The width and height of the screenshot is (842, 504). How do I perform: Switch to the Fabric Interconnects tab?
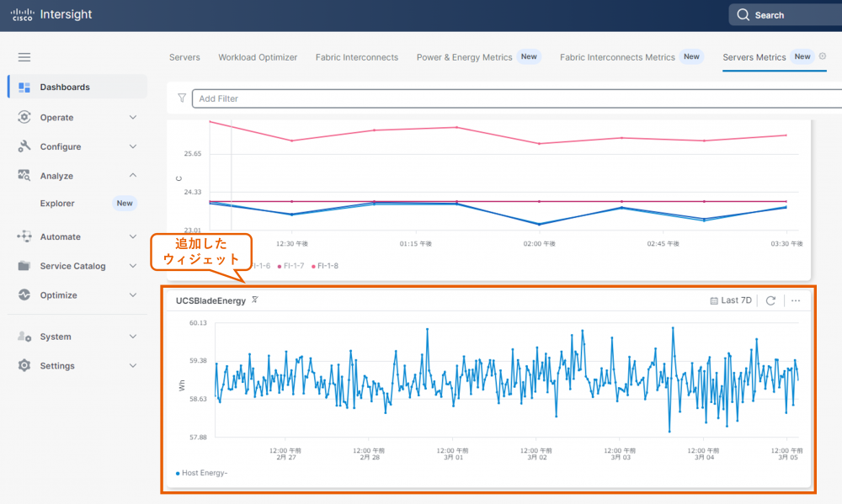click(356, 57)
